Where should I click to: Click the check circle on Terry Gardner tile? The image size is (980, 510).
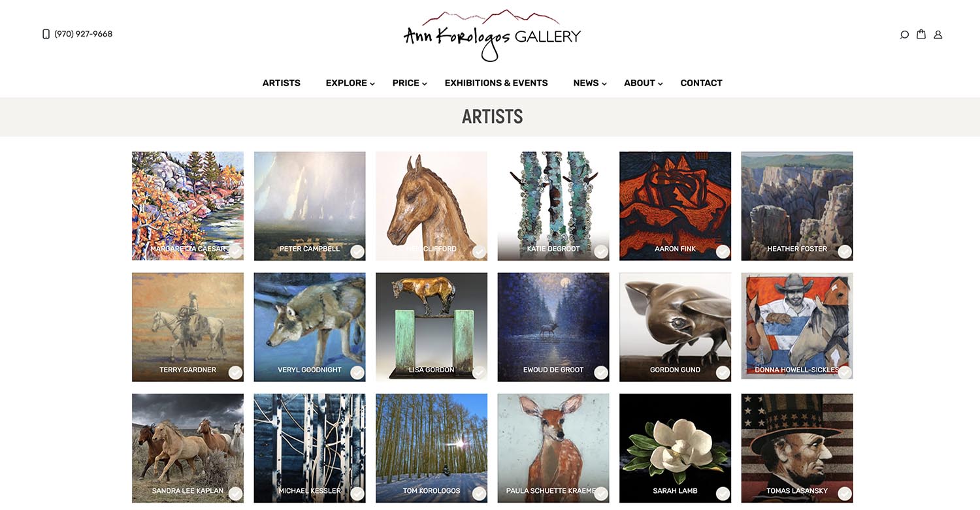click(235, 372)
